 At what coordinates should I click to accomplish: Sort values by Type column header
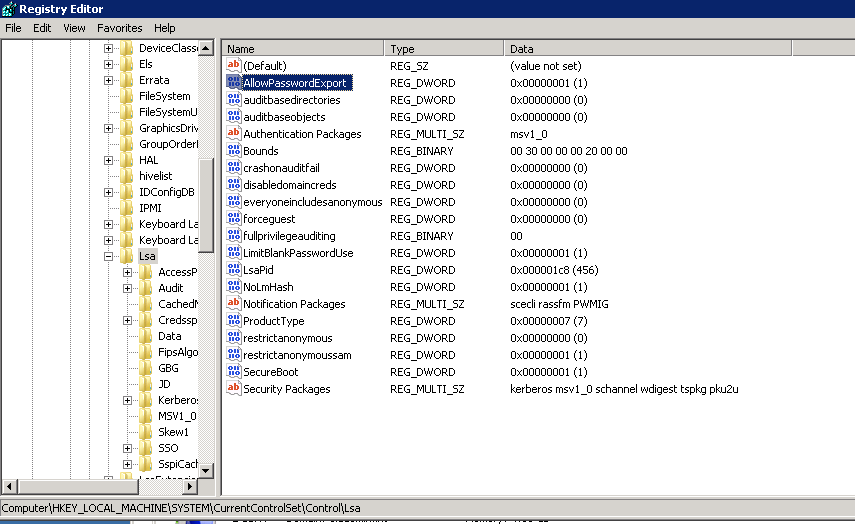tap(444, 48)
